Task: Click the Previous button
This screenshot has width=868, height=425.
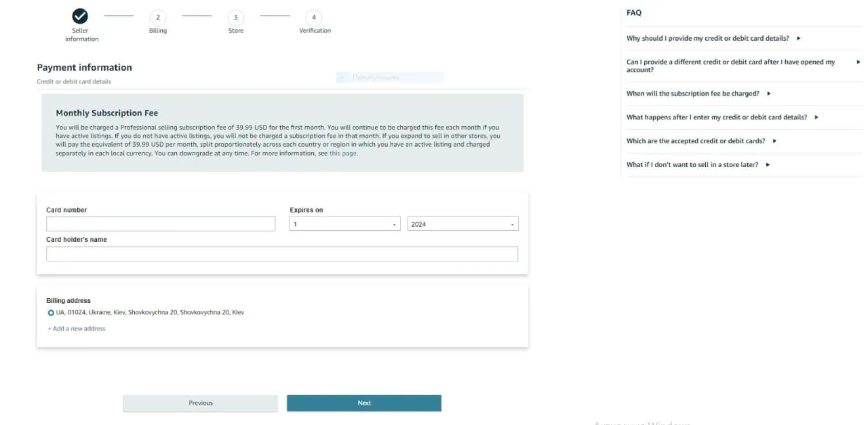Action: pos(200,403)
